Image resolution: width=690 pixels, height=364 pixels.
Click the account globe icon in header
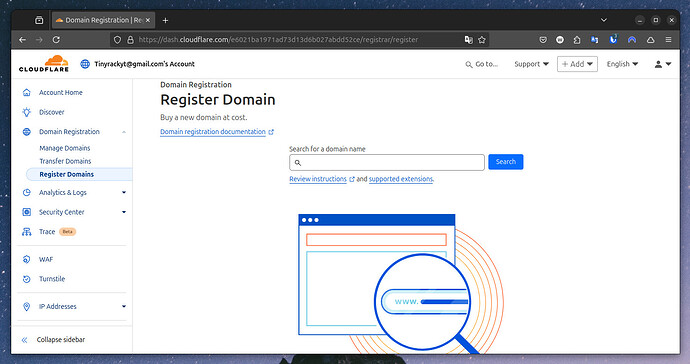coord(85,64)
